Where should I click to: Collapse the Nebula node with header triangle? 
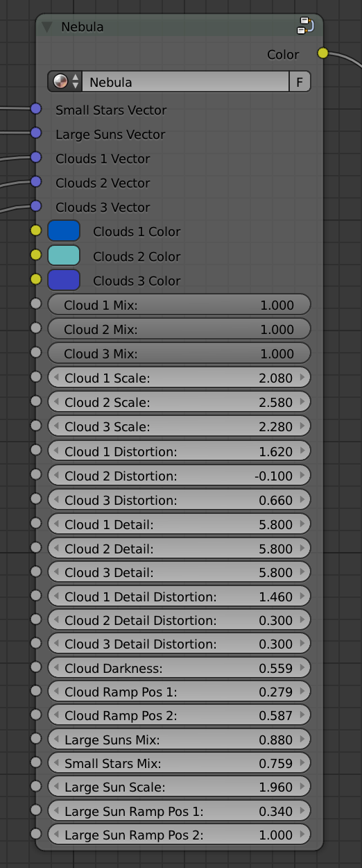(47, 27)
